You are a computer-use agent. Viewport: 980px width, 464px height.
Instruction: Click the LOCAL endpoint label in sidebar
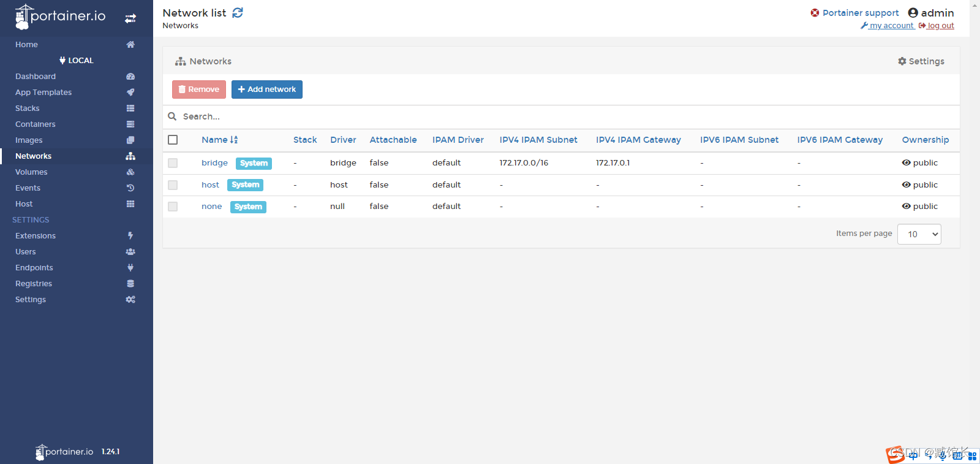pyautogui.click(x=77, y=60)
